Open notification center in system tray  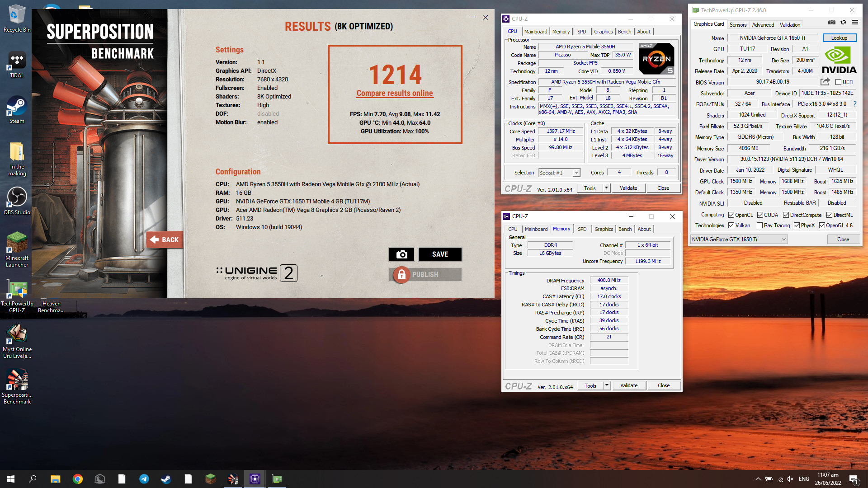854,479
